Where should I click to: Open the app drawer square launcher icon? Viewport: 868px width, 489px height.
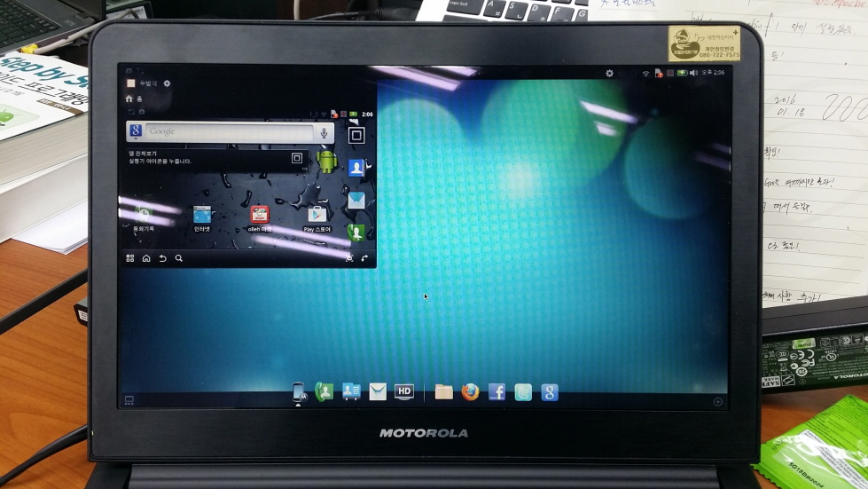pos(356,135)
